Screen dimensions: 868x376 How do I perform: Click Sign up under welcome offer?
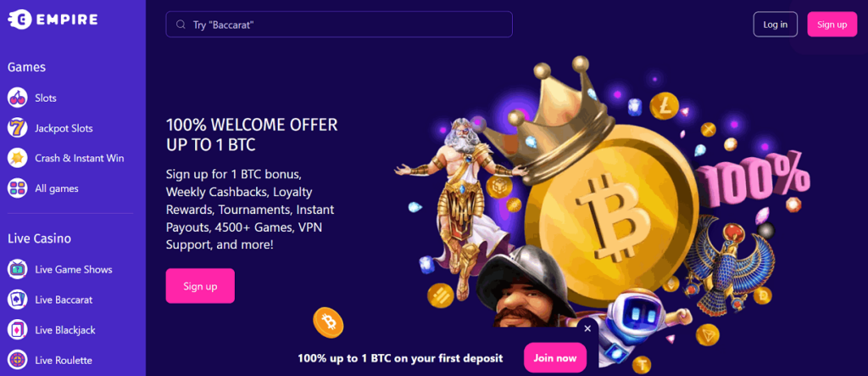pos(200,286)
